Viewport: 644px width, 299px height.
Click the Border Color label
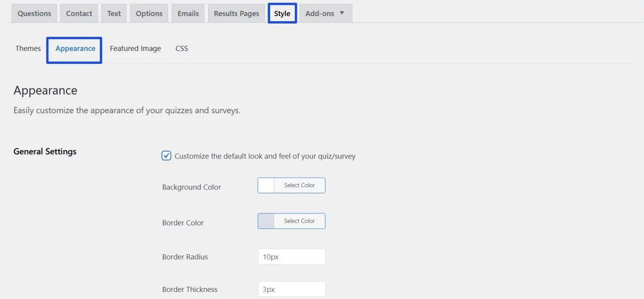tap(183, 223)
